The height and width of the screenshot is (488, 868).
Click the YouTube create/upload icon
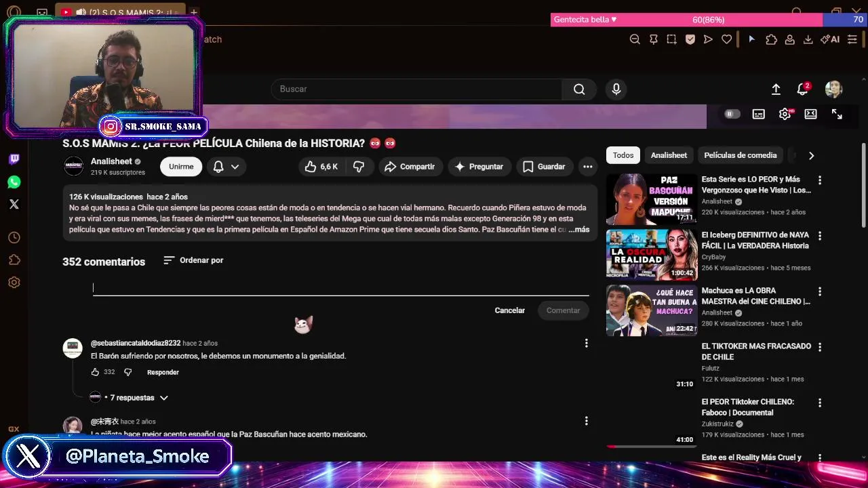(x=776, y=89)
